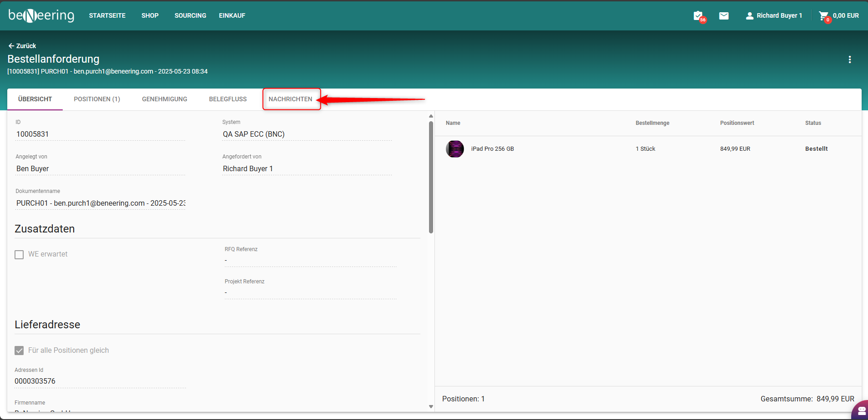Viewport: 868px width, 420px height.
Task: Open the Sourcing menu item
Action: 190,15
